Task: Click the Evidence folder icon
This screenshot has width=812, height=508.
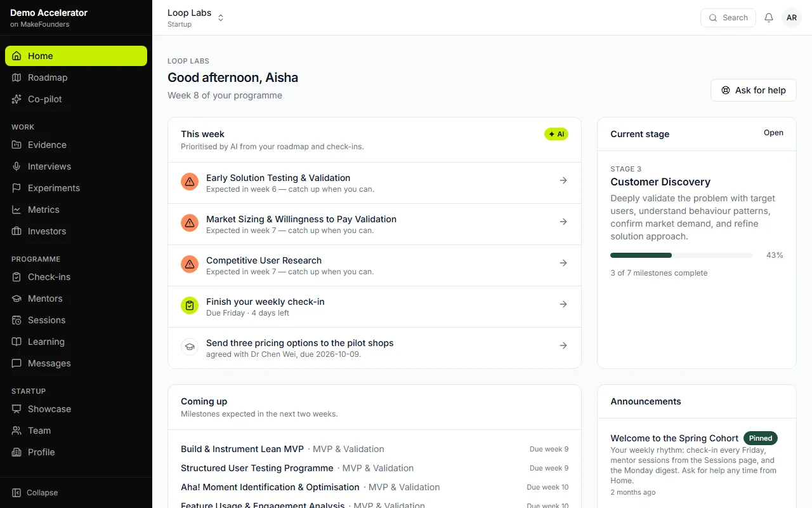Action: tap(16, 145)
